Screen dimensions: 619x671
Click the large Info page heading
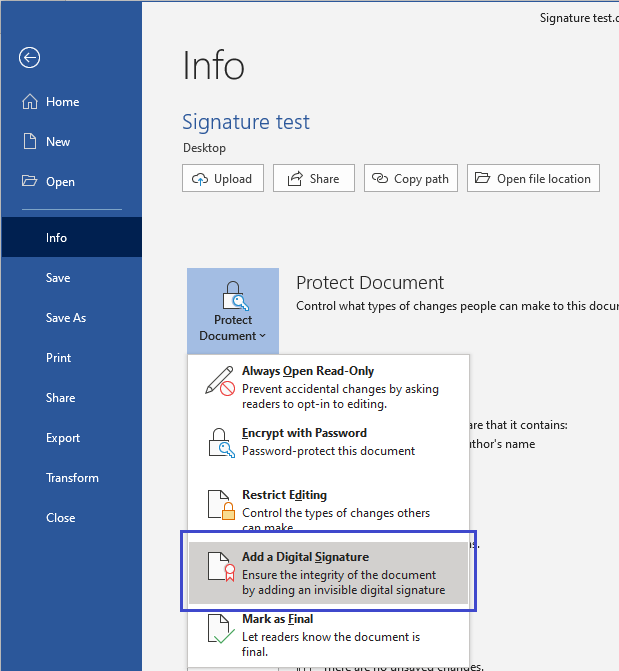pyautogui.click(x=213, y=65)
